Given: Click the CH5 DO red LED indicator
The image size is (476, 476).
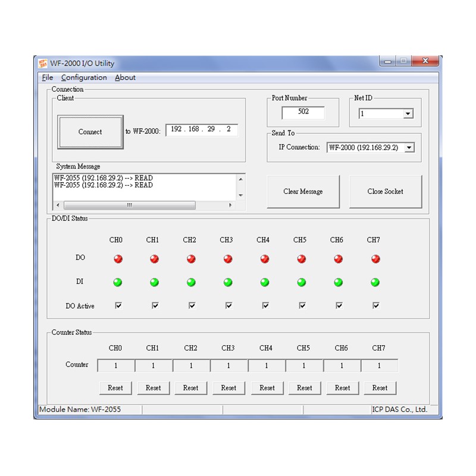Looking at the screenshot, I should tap(301, 258).
